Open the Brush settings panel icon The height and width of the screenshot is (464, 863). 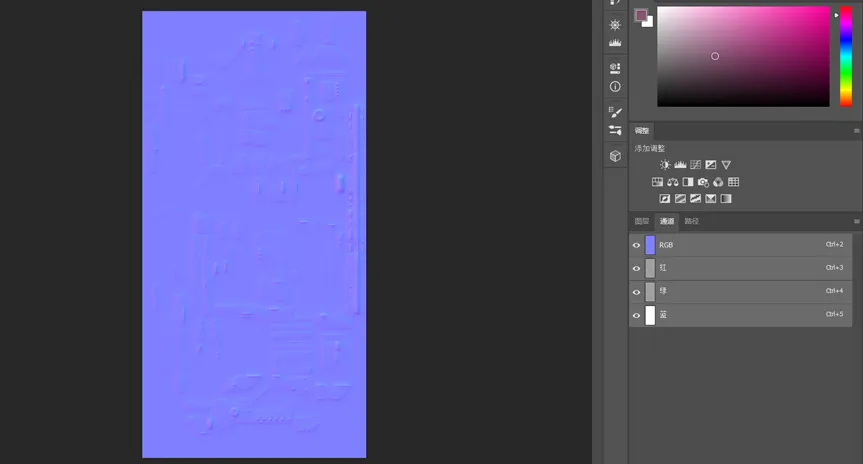(615, 112)
